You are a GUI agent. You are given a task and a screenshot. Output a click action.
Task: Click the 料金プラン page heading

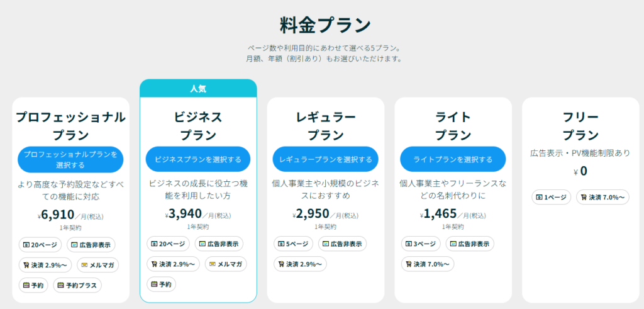tap(325, 25)
